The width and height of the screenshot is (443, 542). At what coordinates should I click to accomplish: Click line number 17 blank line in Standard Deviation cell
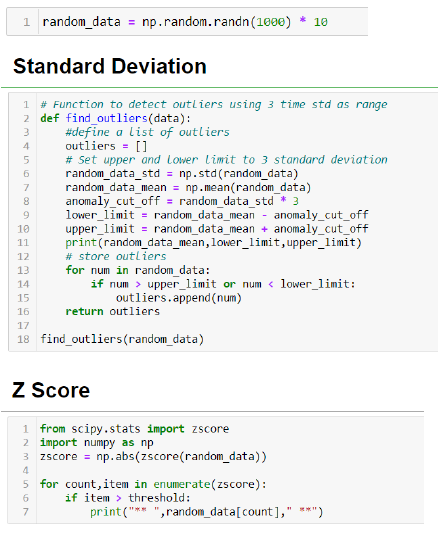click(x=23, y=326)
